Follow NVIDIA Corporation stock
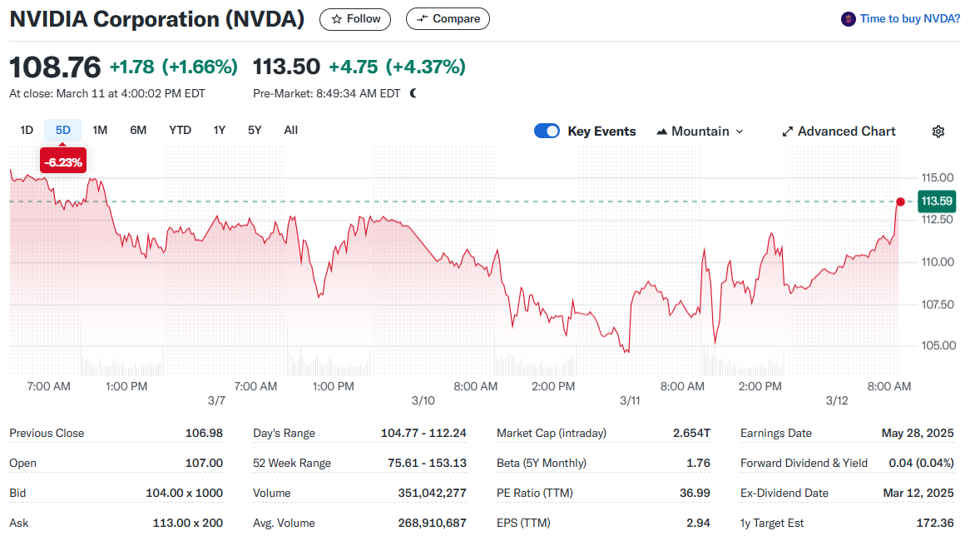Viewport: 980px width, 541px height. pos(355,19)
